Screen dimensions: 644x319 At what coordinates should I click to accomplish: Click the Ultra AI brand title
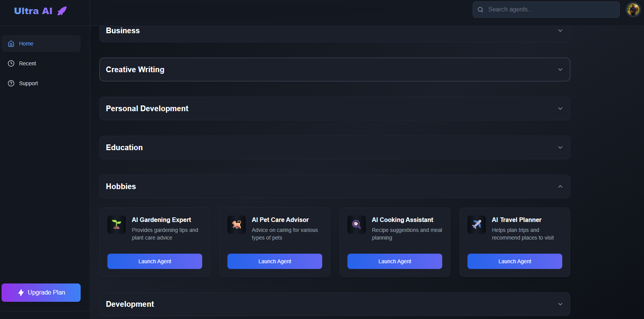33,11
